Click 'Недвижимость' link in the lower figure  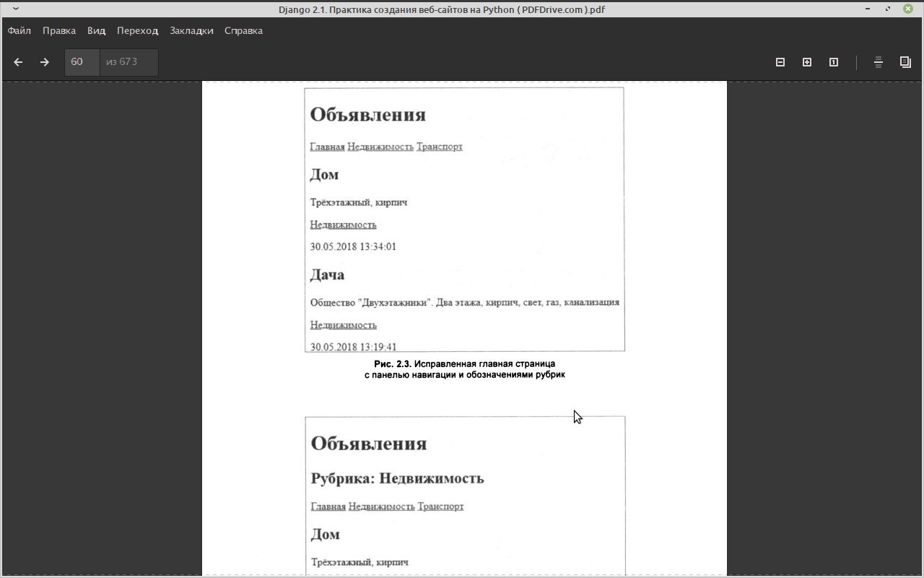pos(382,506)
